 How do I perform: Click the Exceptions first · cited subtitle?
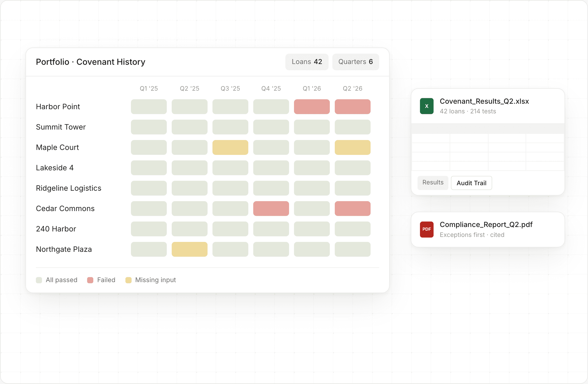(x=472, y=235)
